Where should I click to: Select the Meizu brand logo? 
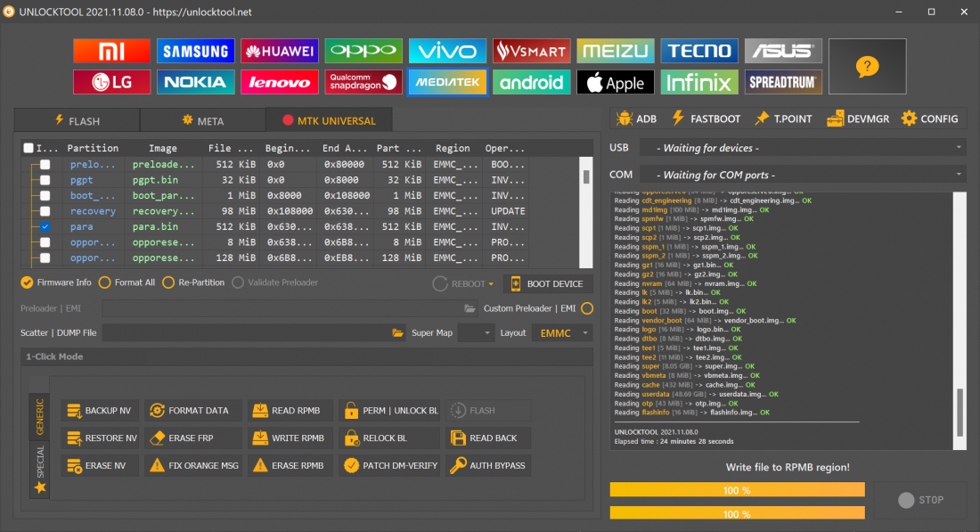coord(615,51)
